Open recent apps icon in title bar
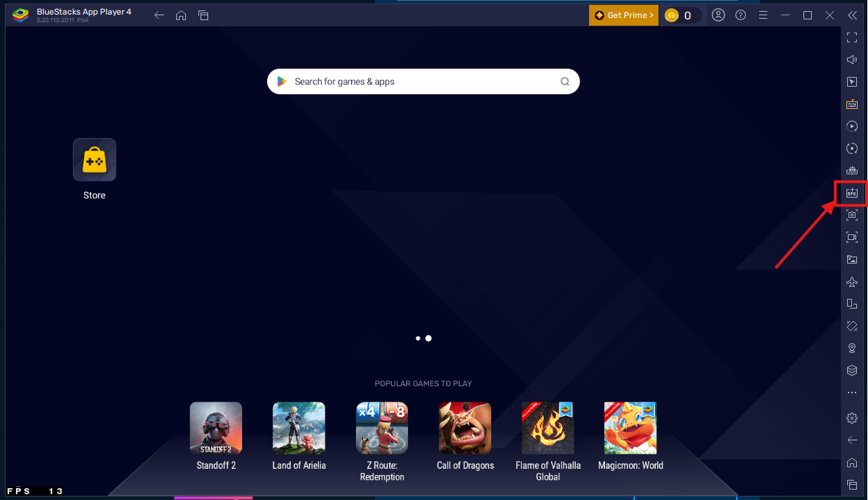Image resolution: width=868 pixels, height=500 pixels. tap(203, 15)
